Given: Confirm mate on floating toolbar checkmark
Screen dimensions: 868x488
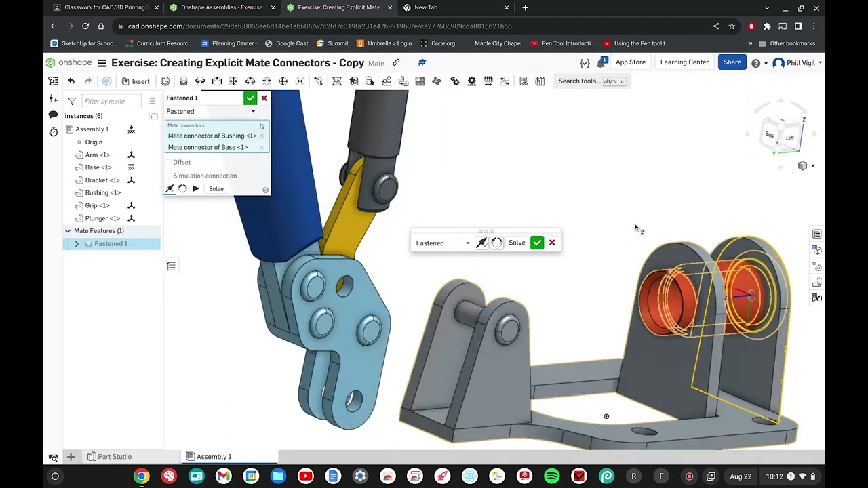Looking at the screenshot, I should click(x=537, y=243).
